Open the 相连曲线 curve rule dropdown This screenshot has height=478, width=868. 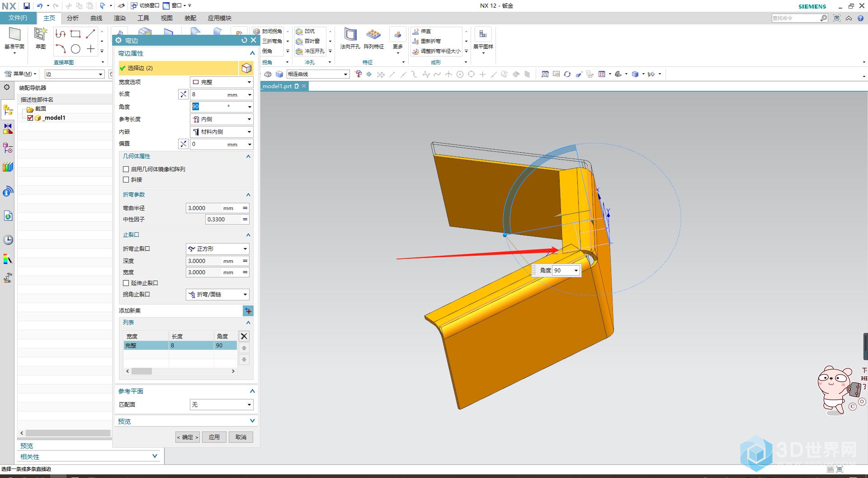318,74
